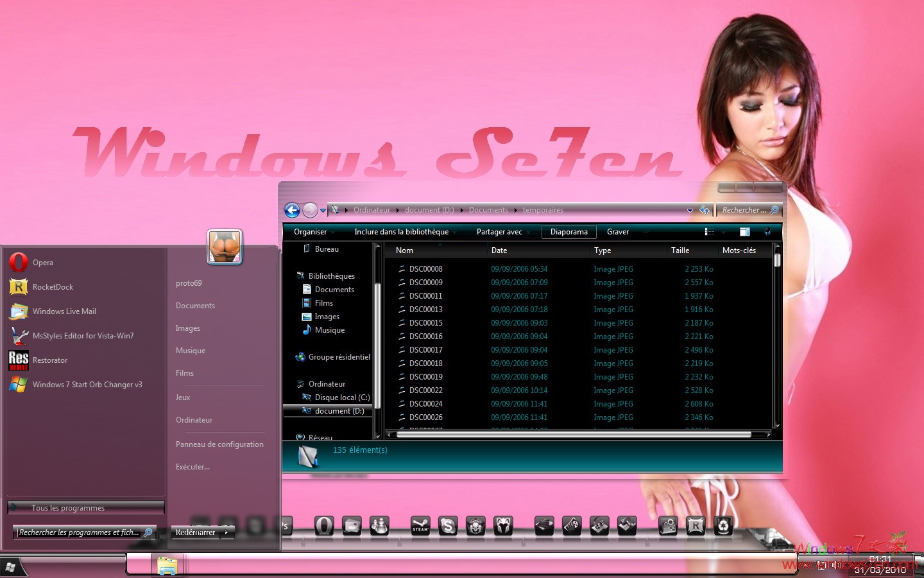The height and width of the screenshot is (578, 924).
Task: Open the mail icon in the dock
Action: (x=352, y=526)
